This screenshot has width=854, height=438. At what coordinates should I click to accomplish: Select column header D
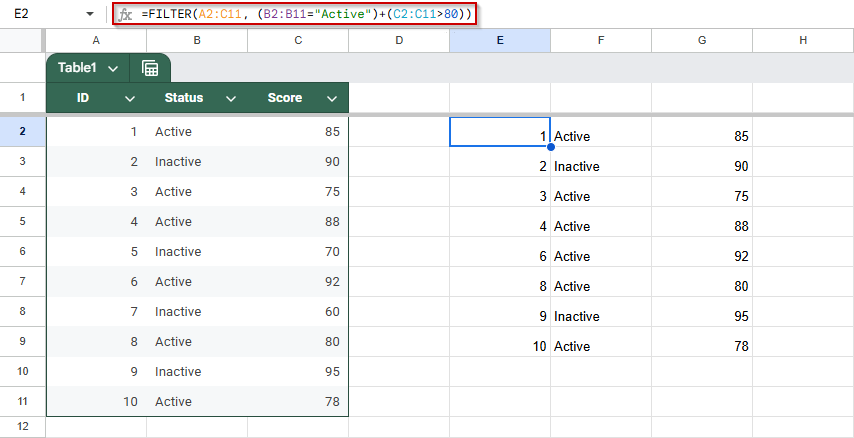click(399, 40)
